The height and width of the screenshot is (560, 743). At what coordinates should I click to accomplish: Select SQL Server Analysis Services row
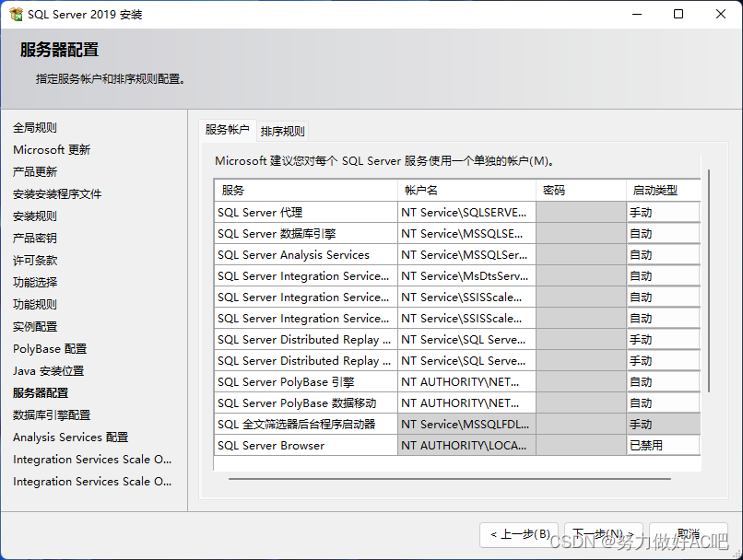pyautogui.click(x=306, y=255)
